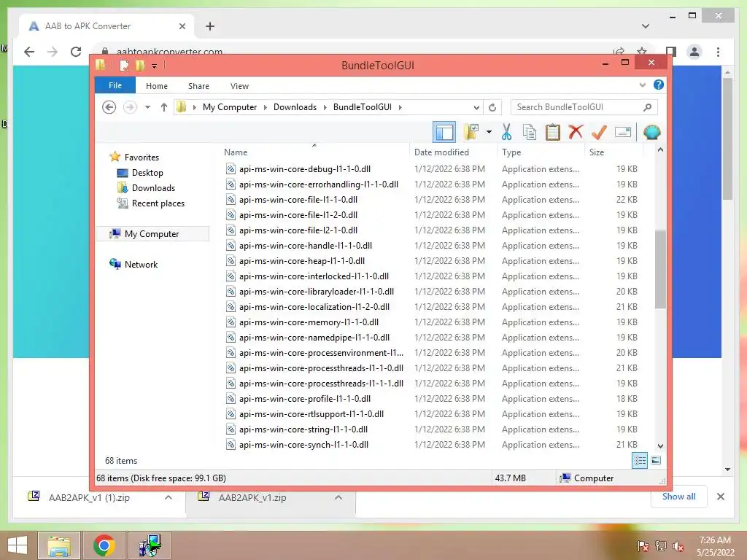This screenshot has height=560, width=747.
Task: Click Show all downloads button
Action: (678, 497)
